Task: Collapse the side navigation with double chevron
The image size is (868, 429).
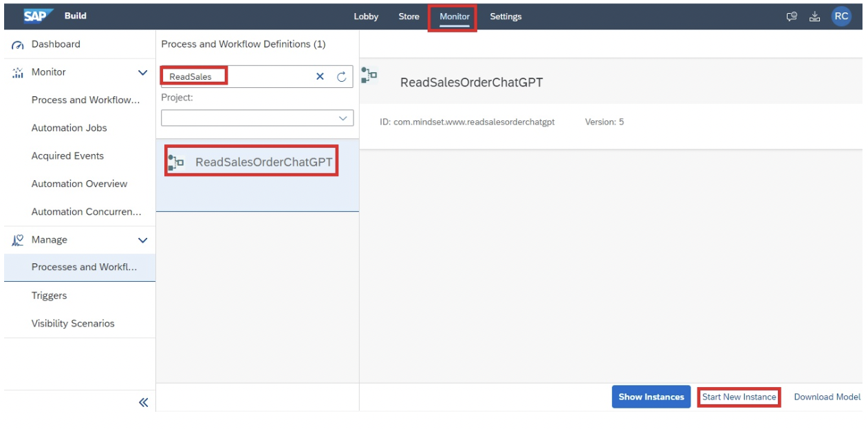Action: (x=143, y=402)
